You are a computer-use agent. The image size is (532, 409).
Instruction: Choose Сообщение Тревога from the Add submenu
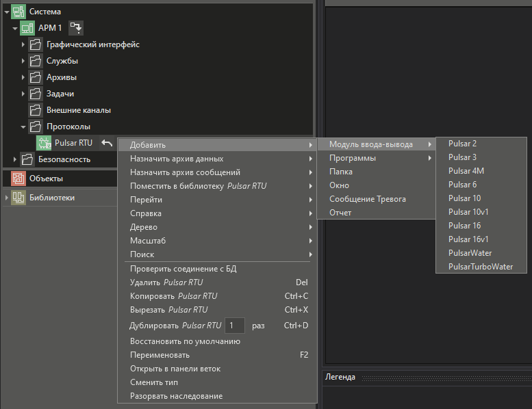[367, 199]
